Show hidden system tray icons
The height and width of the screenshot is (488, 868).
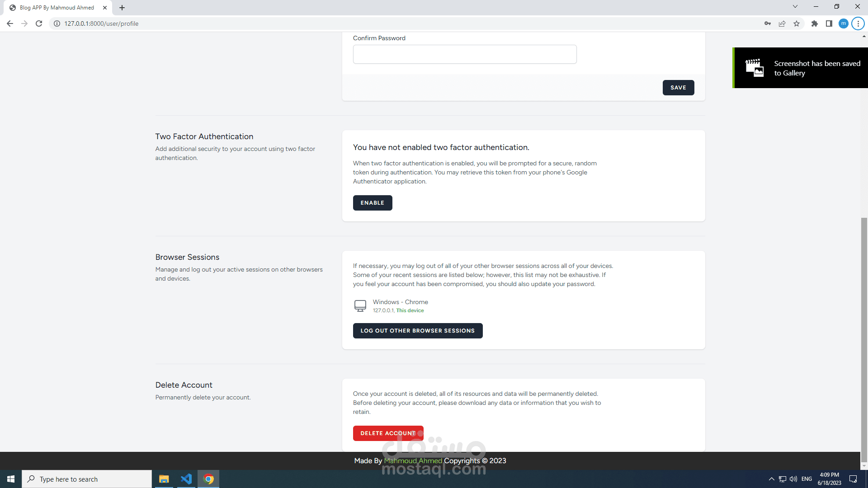coord(771,479)
